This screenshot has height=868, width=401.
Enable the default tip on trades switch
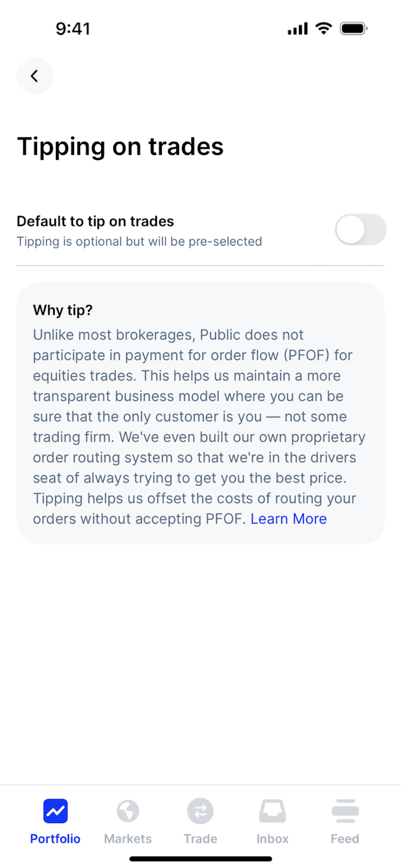[360, 229]
